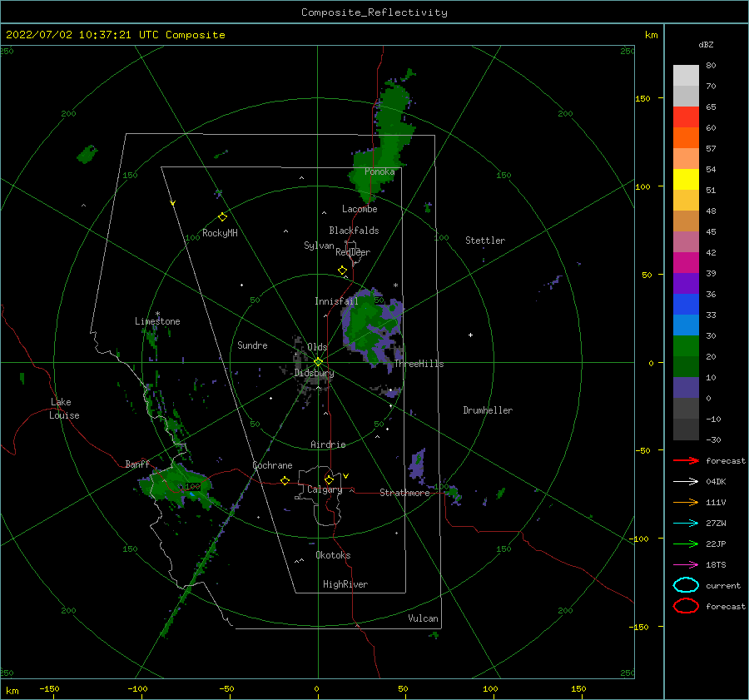Screen dimensions: 749x700
Task: Click the yellow diamond marker above Calgary
Action: click(329, 479)
